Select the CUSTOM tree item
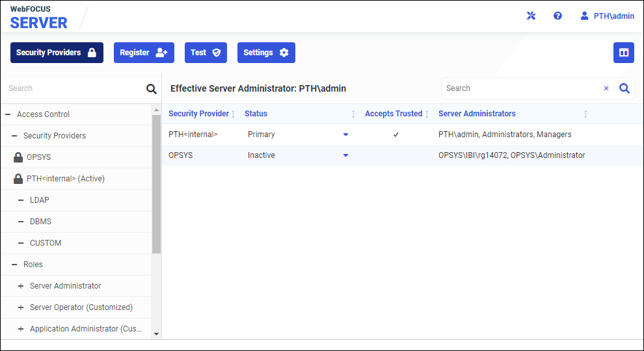 coord(46,243)
